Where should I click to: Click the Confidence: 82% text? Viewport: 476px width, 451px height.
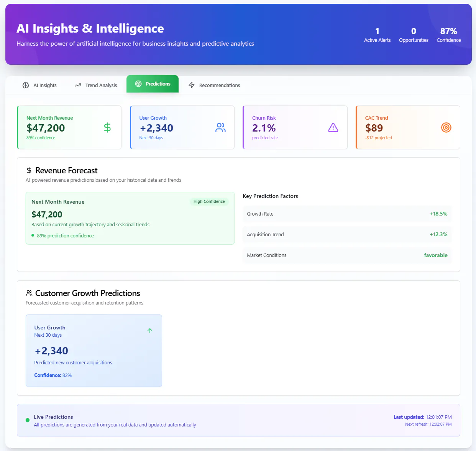pyautogui.click(x=53, y=375)
